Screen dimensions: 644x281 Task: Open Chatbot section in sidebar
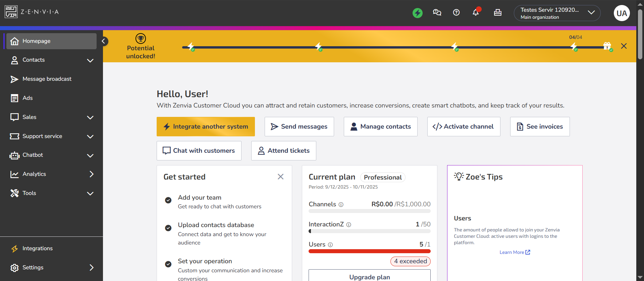click(x=51, y=155)
